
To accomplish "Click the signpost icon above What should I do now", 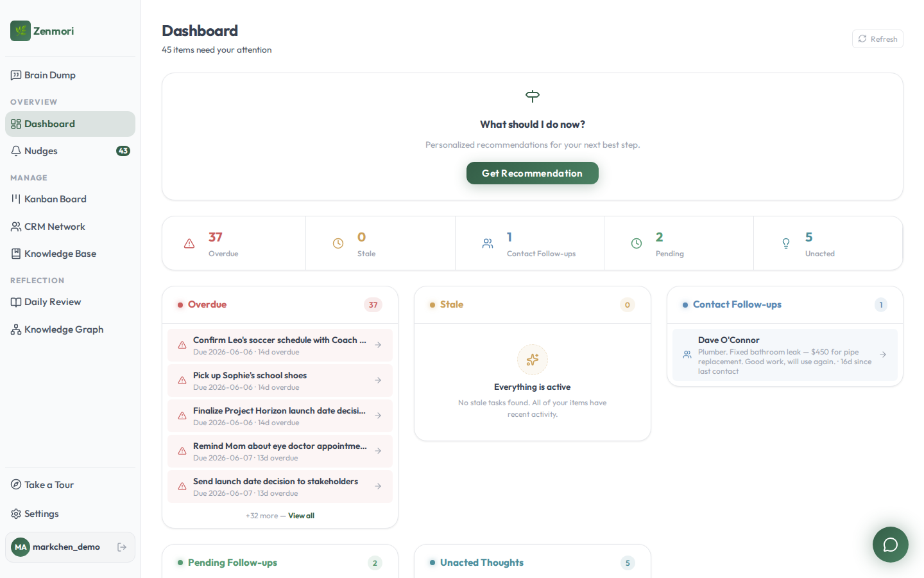I will coord(533,96).
